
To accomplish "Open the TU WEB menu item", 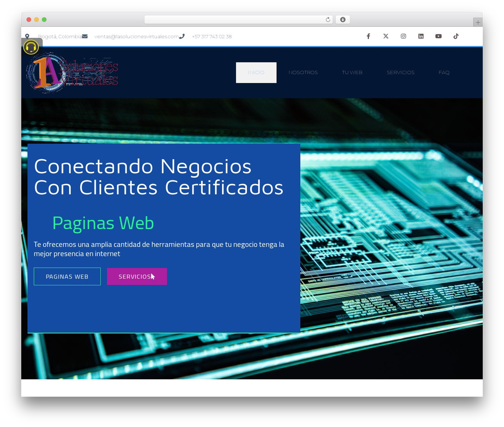I will (352, 72).
